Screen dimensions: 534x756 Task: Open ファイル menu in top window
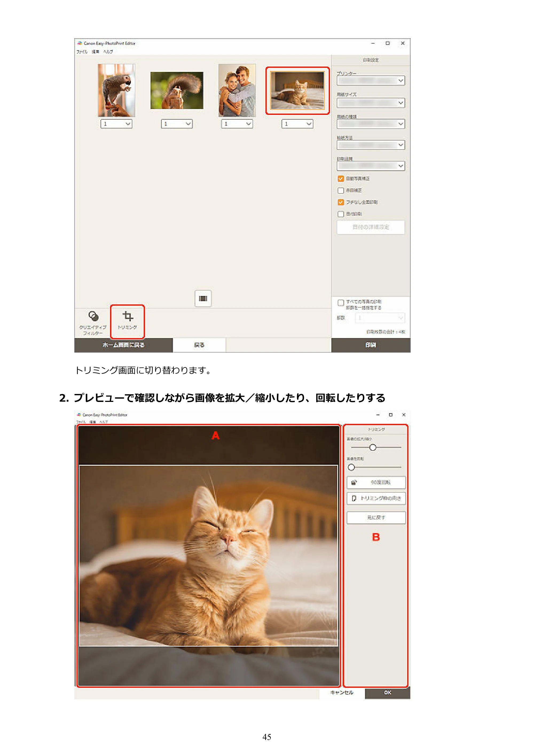tap(82, 52)
